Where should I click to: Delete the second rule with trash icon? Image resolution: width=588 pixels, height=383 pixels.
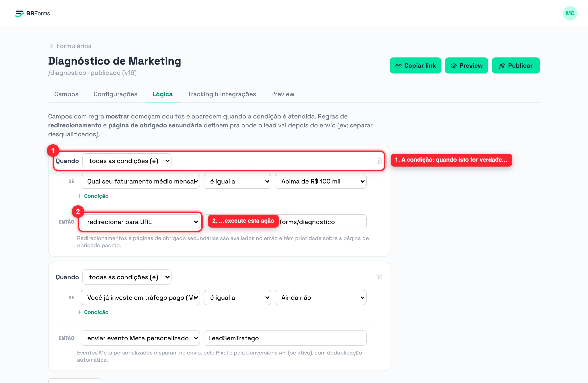pyautogui.click(x=379, y=277)
